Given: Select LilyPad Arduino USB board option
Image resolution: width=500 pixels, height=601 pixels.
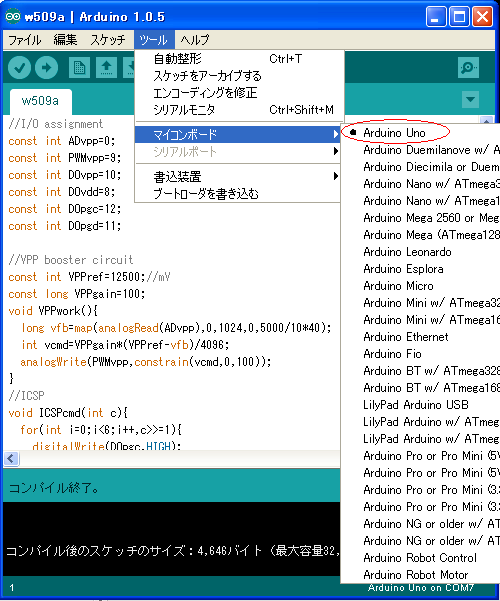Looking at the screenshot, I should click(x=421, y=404).
